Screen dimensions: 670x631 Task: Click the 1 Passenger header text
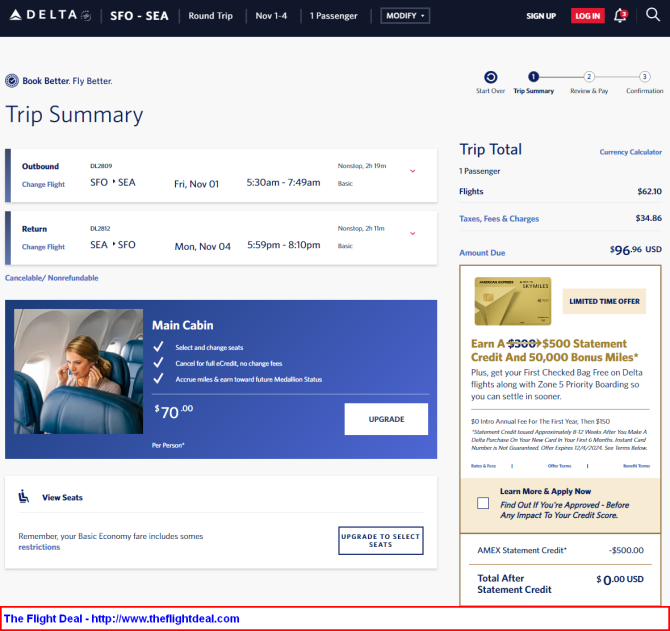tap(333, 16)
